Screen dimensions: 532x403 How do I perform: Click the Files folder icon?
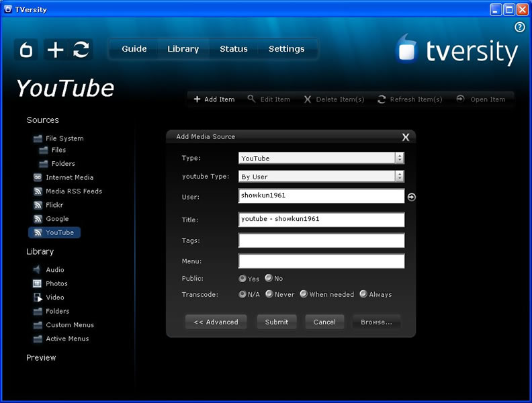click(44, 150)
